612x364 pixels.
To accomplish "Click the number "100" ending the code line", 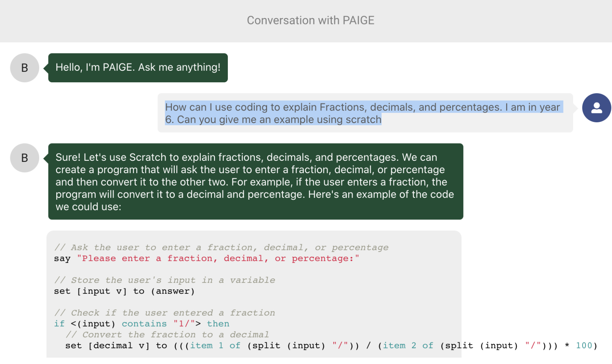I will click(584, 346).
